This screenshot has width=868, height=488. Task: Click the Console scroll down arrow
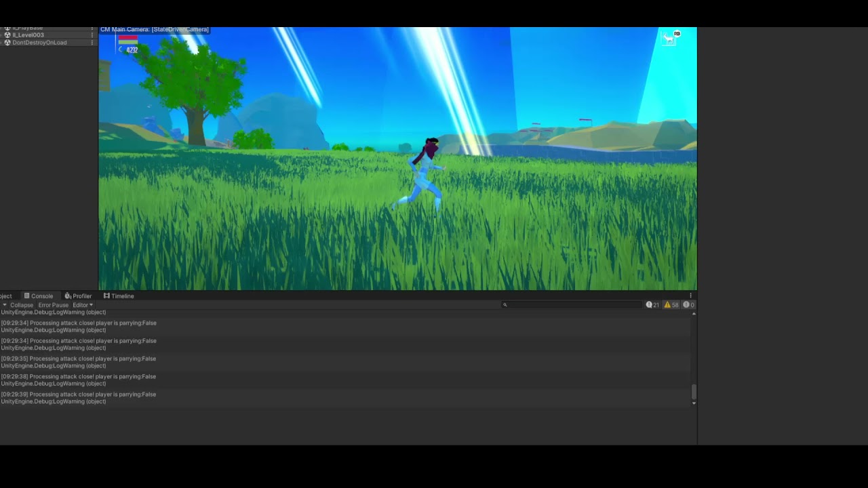[694, 403]
